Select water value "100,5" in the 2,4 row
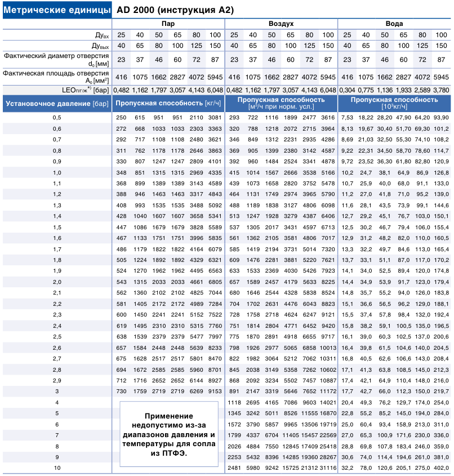Screen dimensions: 454x476 404,326
